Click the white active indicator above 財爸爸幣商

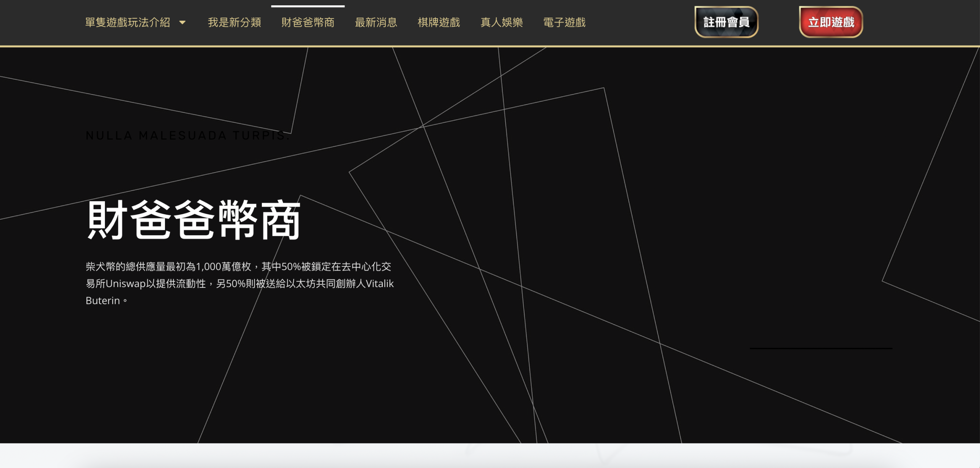pyautogui.click(x=308, y=6)
